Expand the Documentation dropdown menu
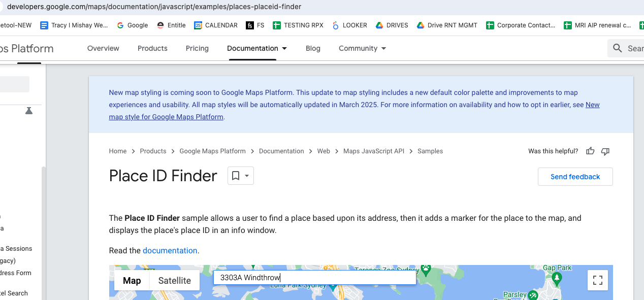This screenshot has height=300, width=644. click(257, 48)
